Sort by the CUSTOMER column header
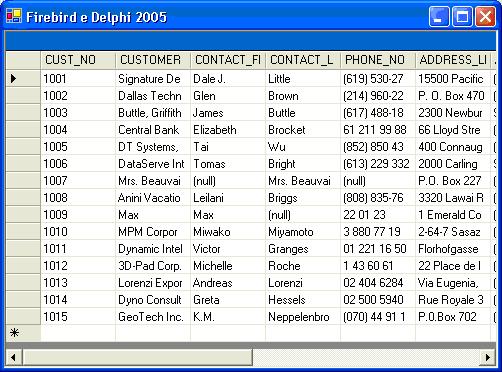 (x=153, y=60)
